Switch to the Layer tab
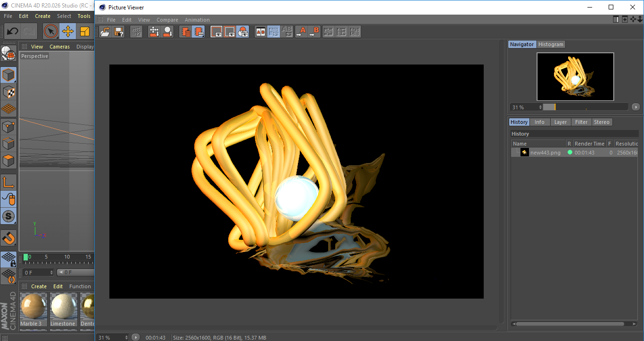644x341 pixels. pyautogui.click(x=560, y=122)
